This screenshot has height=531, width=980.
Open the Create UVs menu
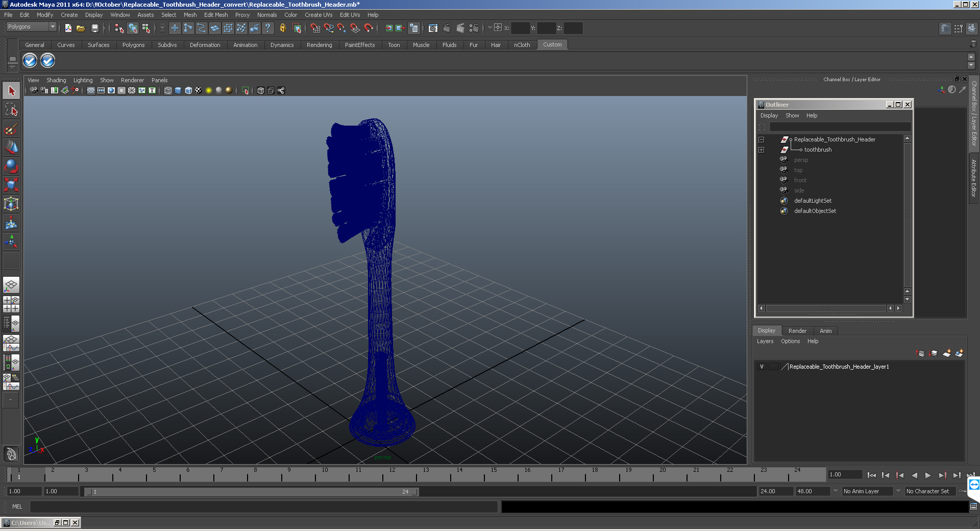point(318,15)
